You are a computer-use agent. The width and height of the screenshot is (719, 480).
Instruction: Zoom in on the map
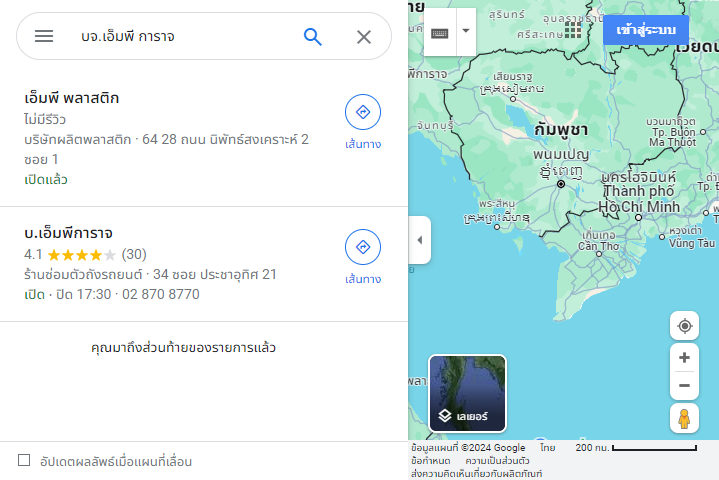click(x=684, y=358)
